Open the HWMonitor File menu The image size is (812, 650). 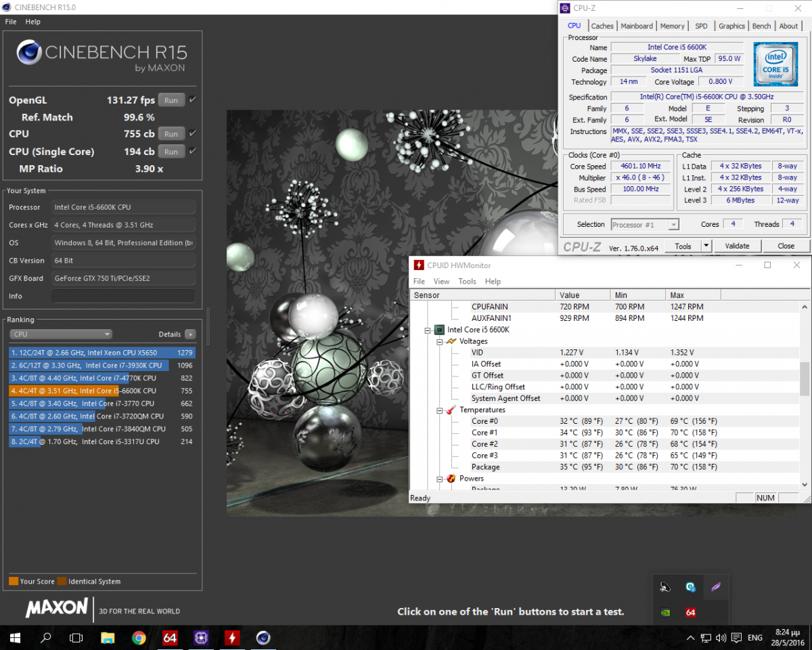419,281
